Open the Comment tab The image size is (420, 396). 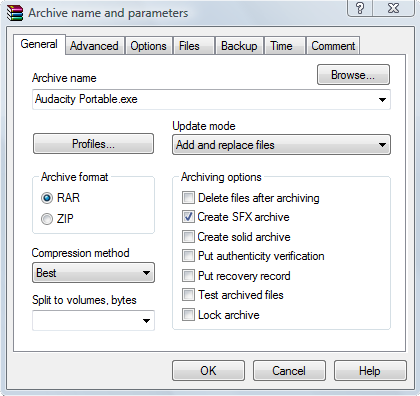tap(333, 46)
